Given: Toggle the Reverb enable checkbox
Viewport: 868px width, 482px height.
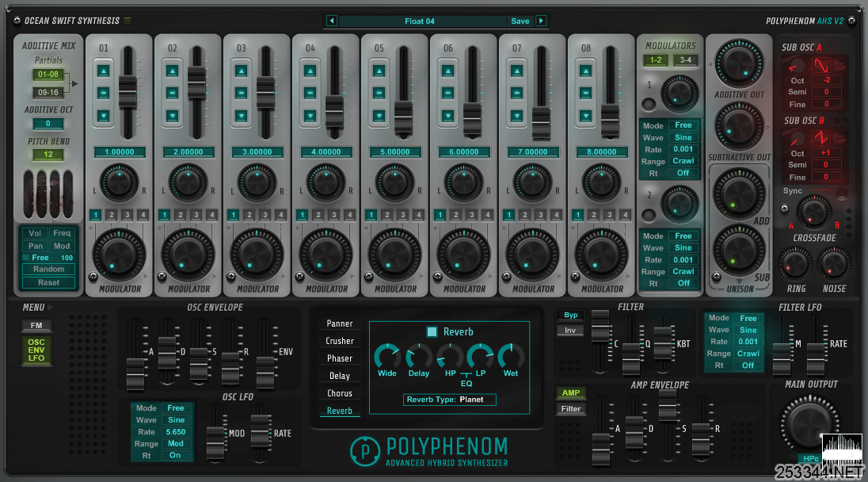Looking at the screenshot, I should point(432,332).
